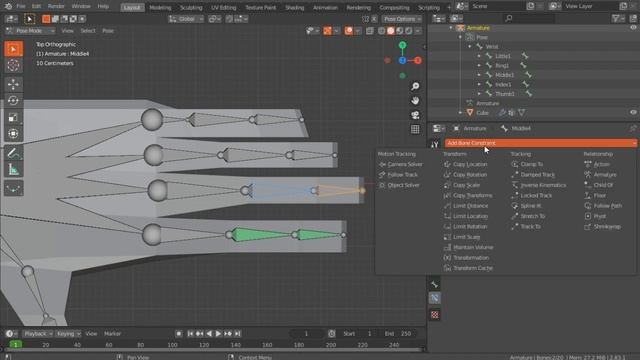Play the animation in reverse
Image resolution: width=640 pixels, height=360 pixels.
pyautogui.click(x=209, y=333)
